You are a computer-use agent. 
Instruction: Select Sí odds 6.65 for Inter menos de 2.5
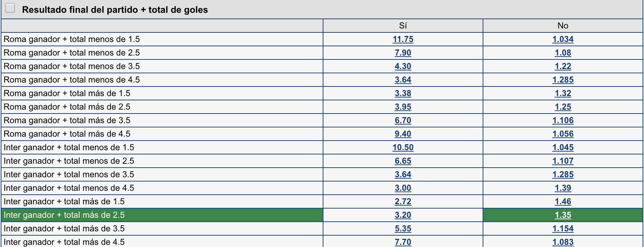pyautogui.click(x=403, y=161)
